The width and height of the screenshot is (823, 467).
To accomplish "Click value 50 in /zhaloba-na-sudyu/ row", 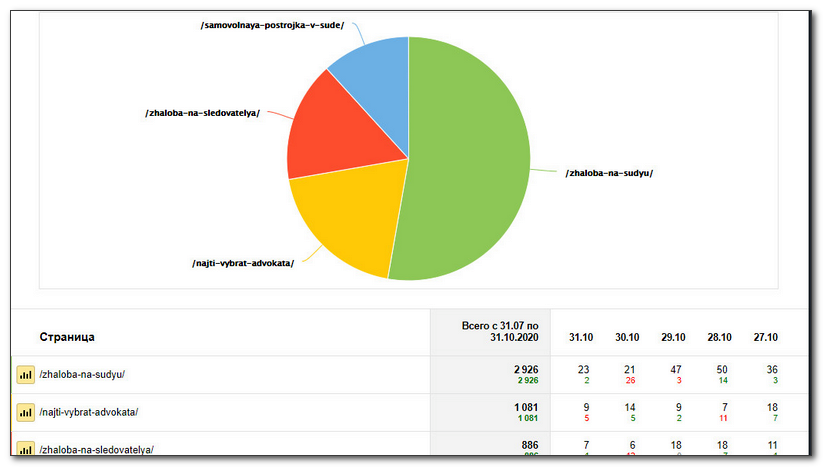I will 722,369.
